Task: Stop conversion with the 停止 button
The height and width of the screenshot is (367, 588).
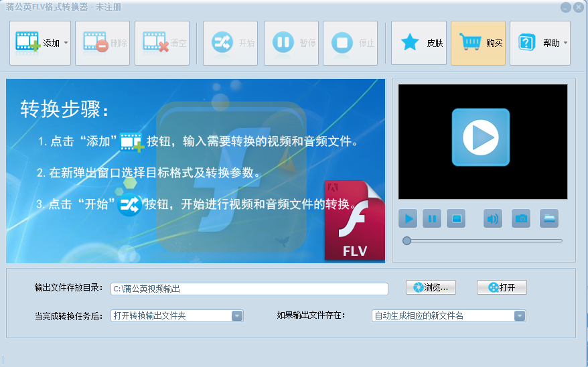Action: pos(350,43)
